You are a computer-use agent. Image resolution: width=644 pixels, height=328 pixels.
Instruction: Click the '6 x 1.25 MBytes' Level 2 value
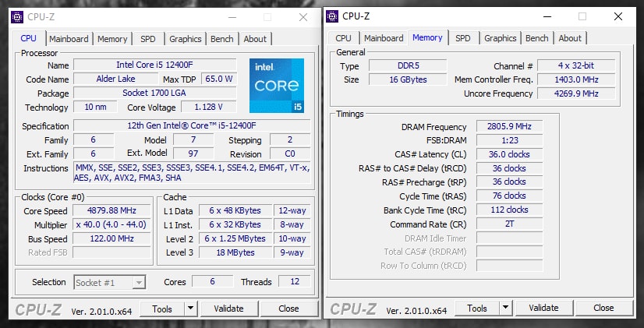[235, 238]
